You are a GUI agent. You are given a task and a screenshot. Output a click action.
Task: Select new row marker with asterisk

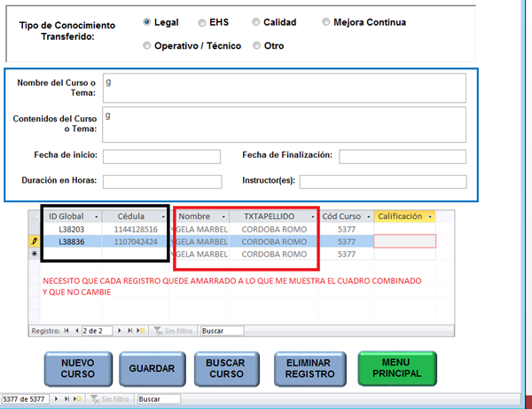coord(34,254)
